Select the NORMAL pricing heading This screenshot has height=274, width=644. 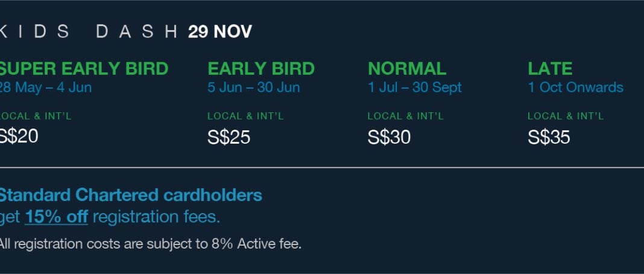406,69
